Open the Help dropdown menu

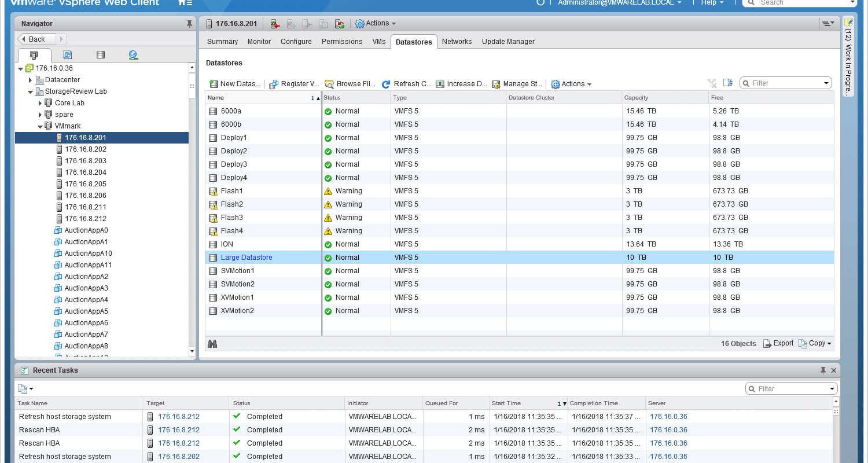click(x=712, y=2)
